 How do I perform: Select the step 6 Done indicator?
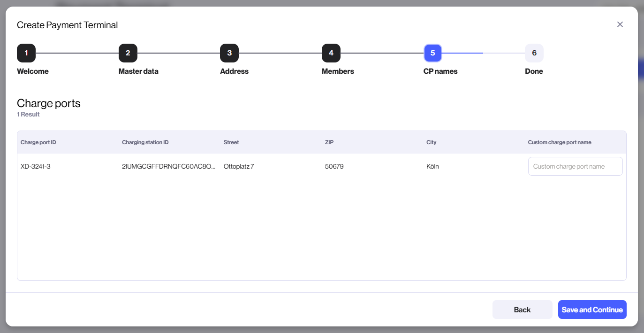click(534, 53)
